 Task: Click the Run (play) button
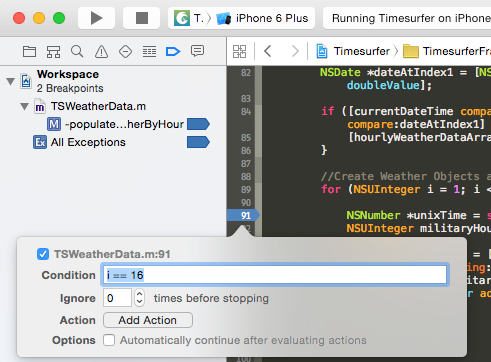coord(96,18)
